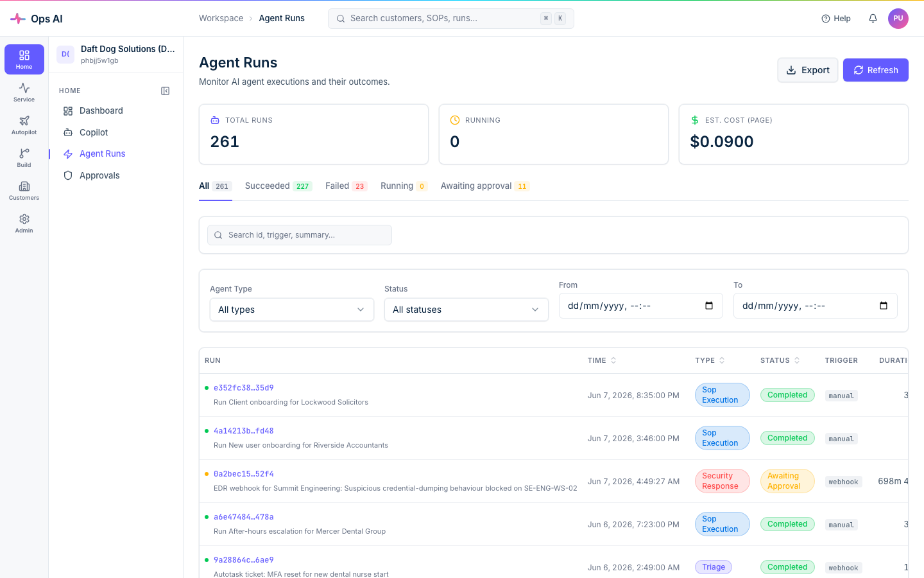Viewport: 924px width, 578px height.
Task: Open the Status All statuses dropdown
Action: pyautogui.click(x=466, y=310)
